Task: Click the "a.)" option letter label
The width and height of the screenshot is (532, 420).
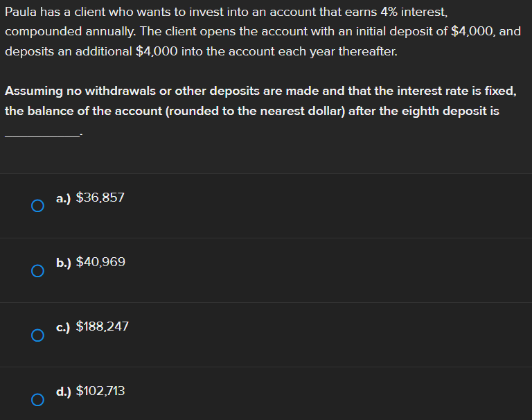Action: coord(64,198)
